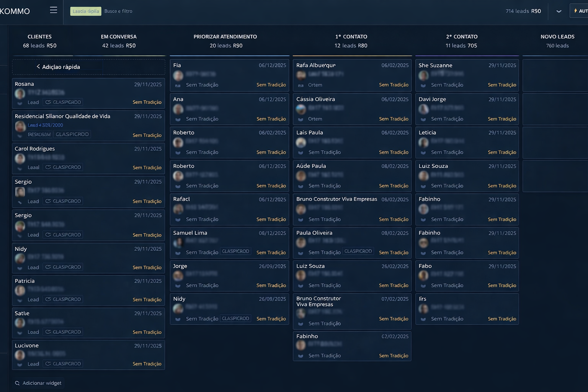The image size is (588, 392).
Task: Switch to the EM CONVERSA column header
Action: click(119, 36)
